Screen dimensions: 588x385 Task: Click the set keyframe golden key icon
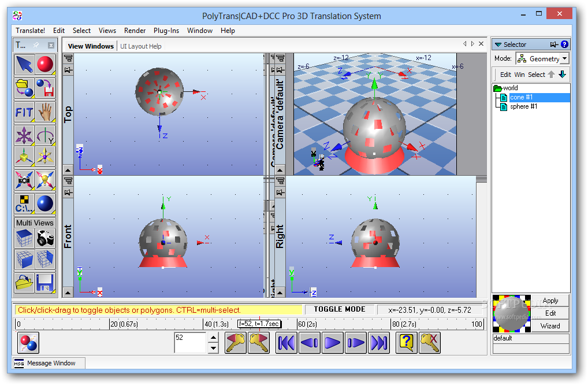pyautogui.click(x=236, y=343)
